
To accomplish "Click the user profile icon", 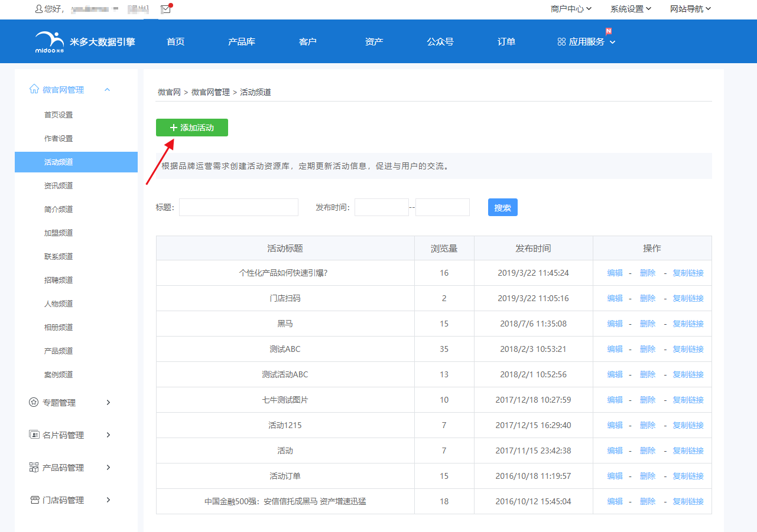I will pyautogui.click(x=39, y=9).
